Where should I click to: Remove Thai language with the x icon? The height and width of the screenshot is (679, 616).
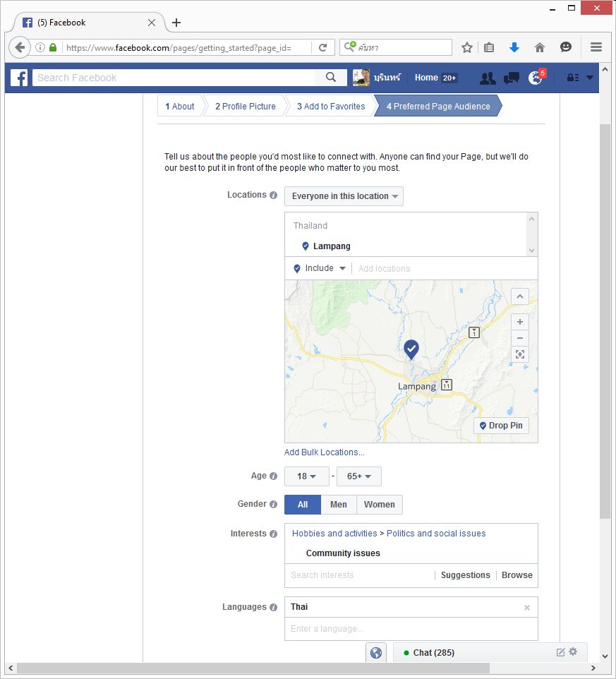[526, 608]
